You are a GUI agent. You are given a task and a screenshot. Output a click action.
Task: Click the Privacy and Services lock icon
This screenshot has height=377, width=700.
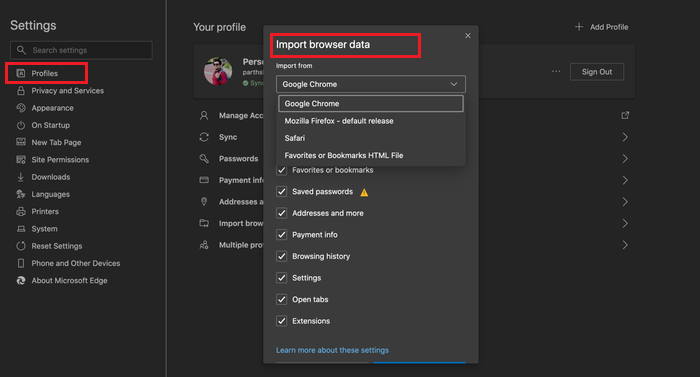pos(21,91)
